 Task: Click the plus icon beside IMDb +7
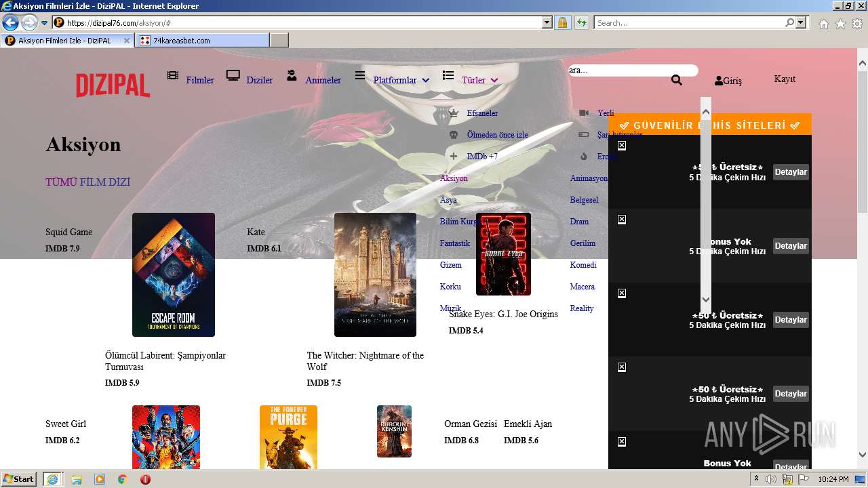[x=454, y=157]
